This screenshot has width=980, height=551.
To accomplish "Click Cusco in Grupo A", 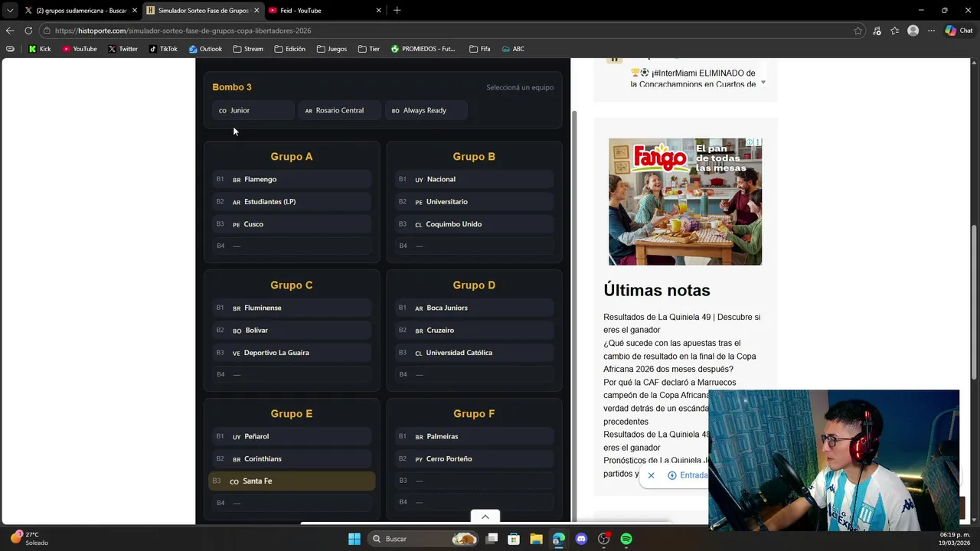I will click(x=292, y=224).
